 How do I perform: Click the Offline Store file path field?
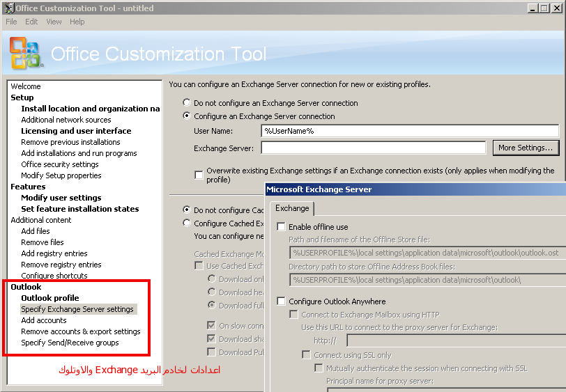tap(427, 253)
